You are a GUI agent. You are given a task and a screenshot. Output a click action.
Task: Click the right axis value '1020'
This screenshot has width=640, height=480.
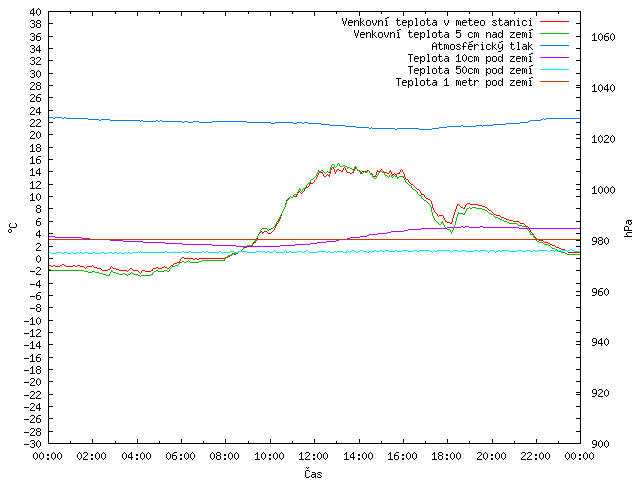coord(603,139)
